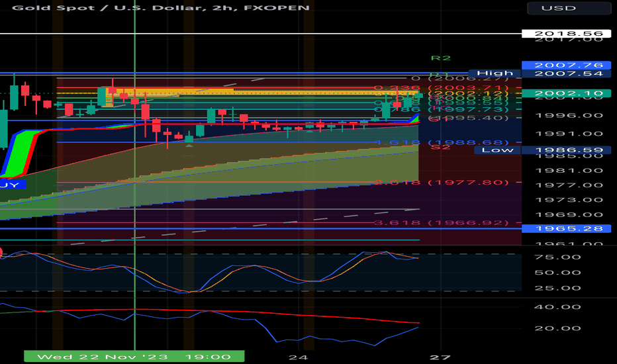Click the 1977.00 price axis value
This screenshot has height=364, width=617.
click(569, 185)
